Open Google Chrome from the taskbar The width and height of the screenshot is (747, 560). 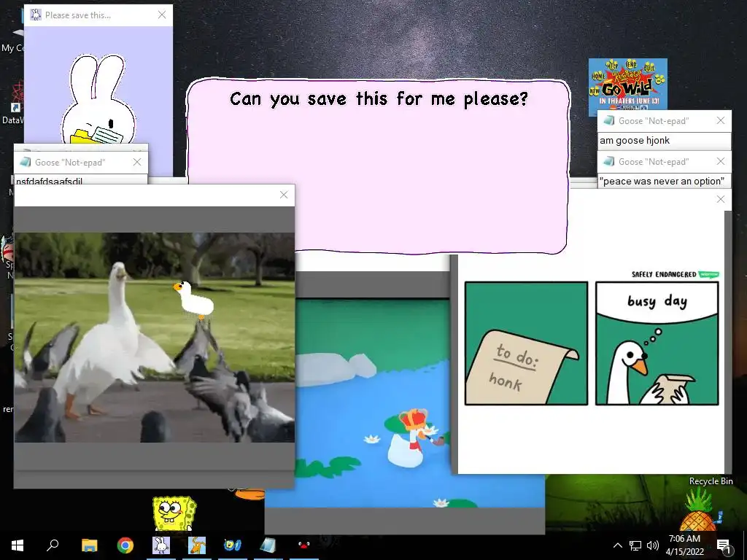pyautogui.click(x=125, y=545)
